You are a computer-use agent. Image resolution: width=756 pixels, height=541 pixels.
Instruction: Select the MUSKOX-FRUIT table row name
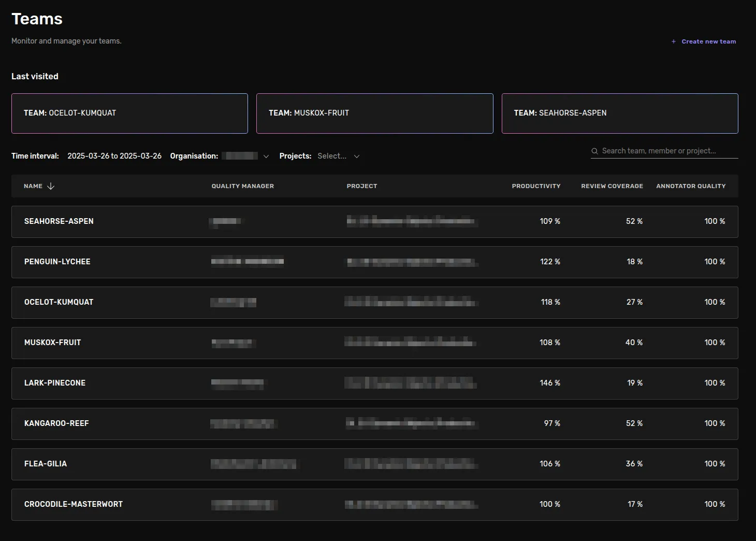pos(53,343)
